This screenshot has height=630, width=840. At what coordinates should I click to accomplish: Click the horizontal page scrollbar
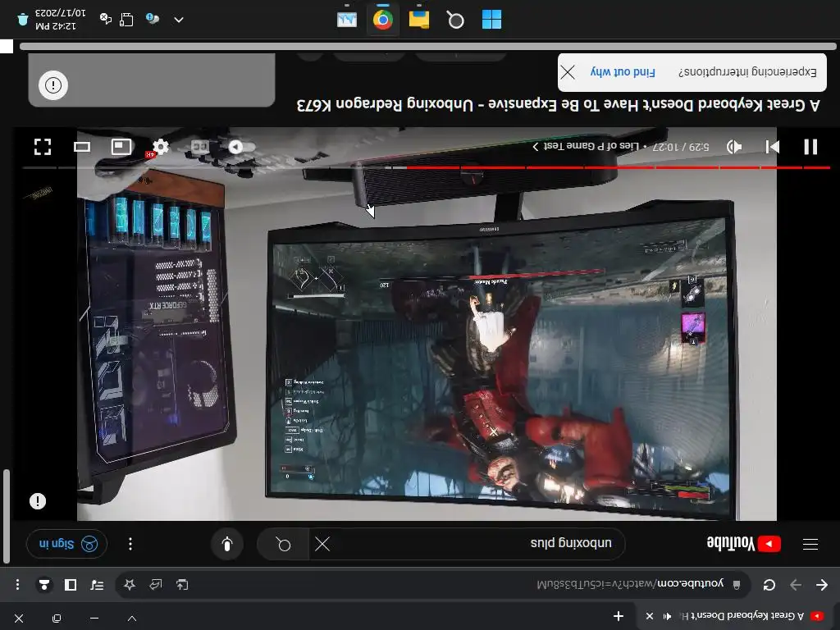pos(427,47)
